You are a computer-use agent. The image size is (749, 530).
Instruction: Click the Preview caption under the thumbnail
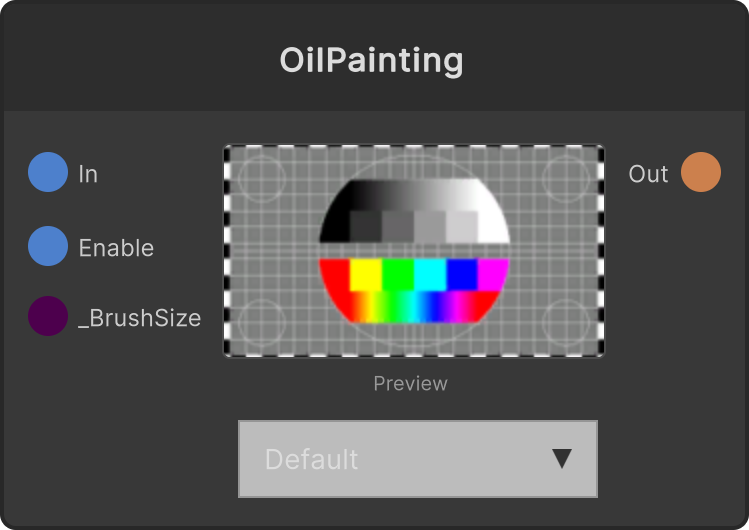pyautogui.click(x=410, y=383)
